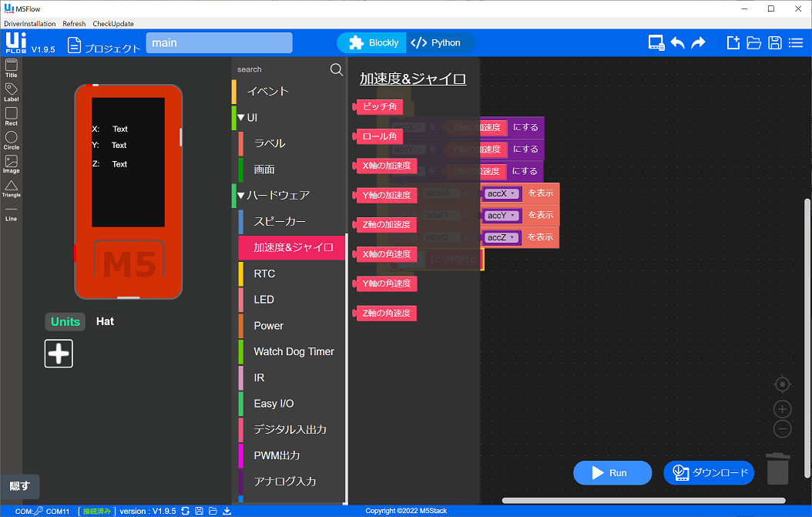Open the デジタル入出力 category
Viewport: 812px width, 517px height.
291,429
